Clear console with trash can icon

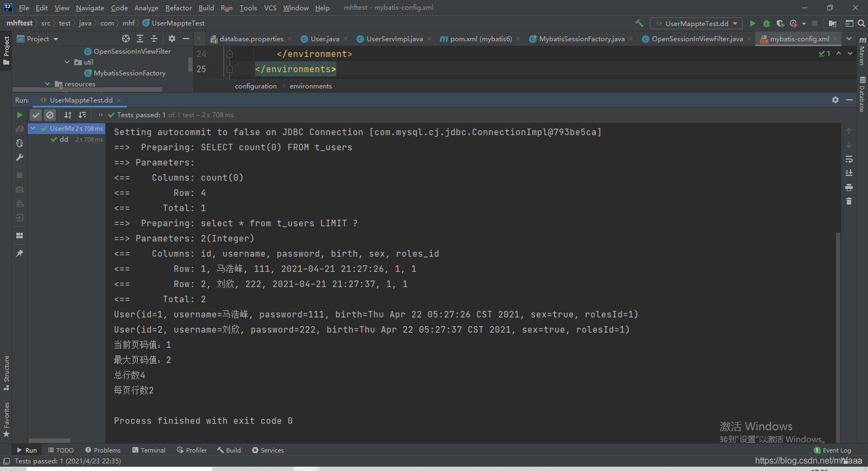pyautogui.click(x=849, y=201)
